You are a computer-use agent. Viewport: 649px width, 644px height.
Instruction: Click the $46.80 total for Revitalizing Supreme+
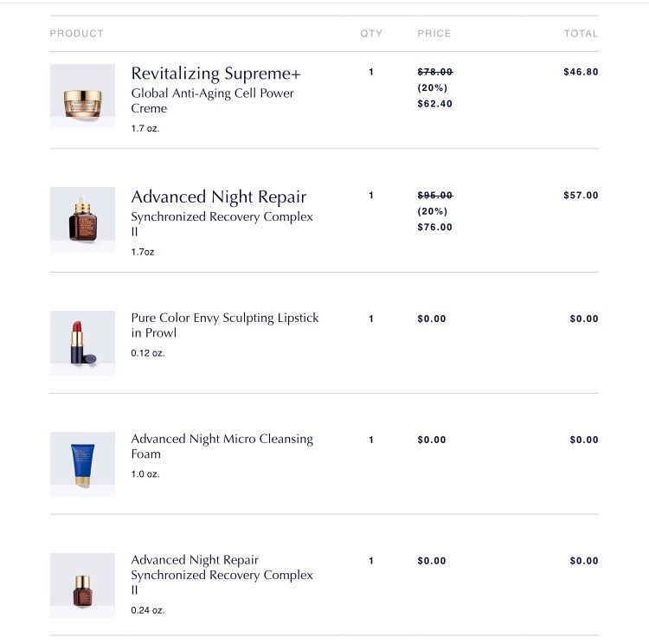pyautogui.click(x=580, y=72)
